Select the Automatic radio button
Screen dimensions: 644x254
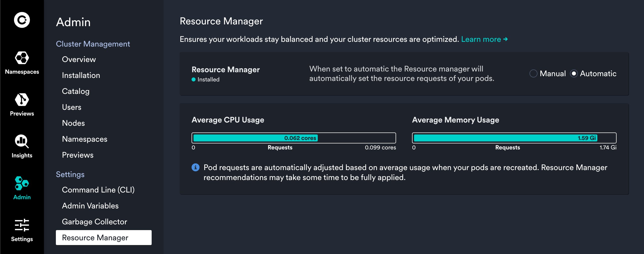pyautogui.click(x=574, y=74)
